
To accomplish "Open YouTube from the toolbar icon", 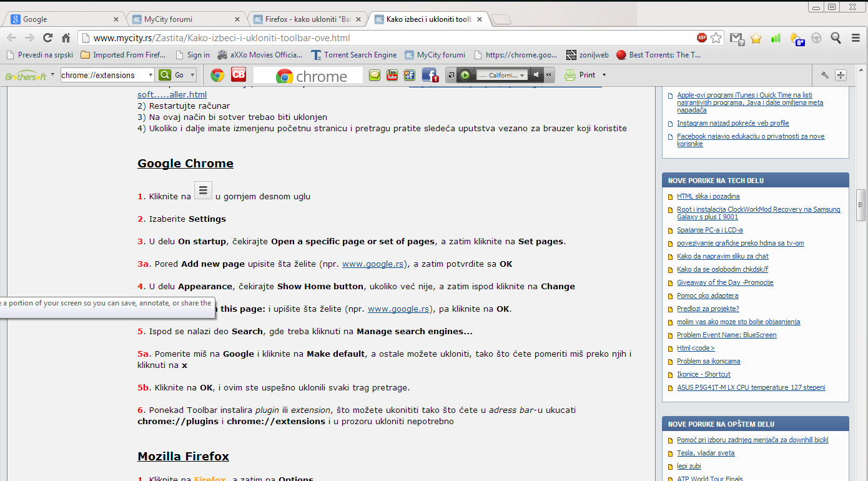I will tap(392, 76).
